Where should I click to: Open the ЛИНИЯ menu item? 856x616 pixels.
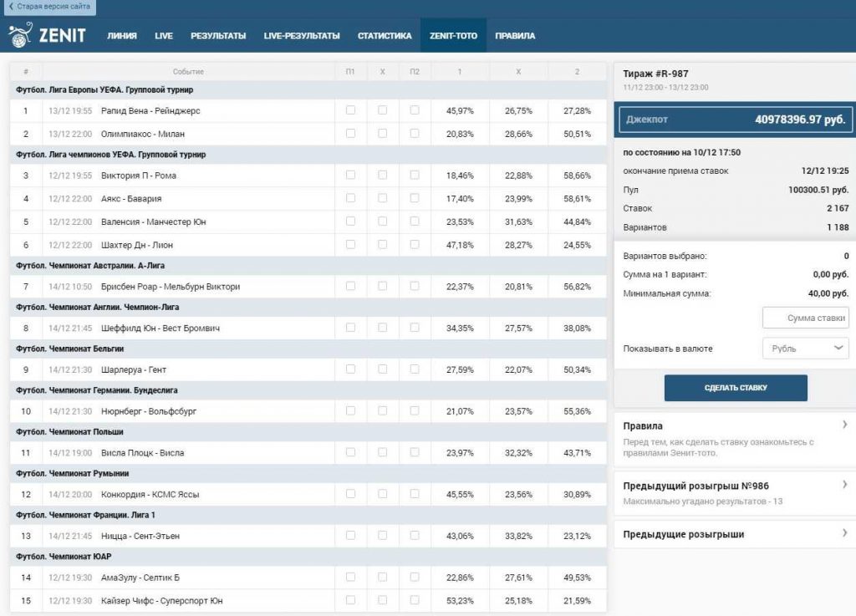(122, 35)
